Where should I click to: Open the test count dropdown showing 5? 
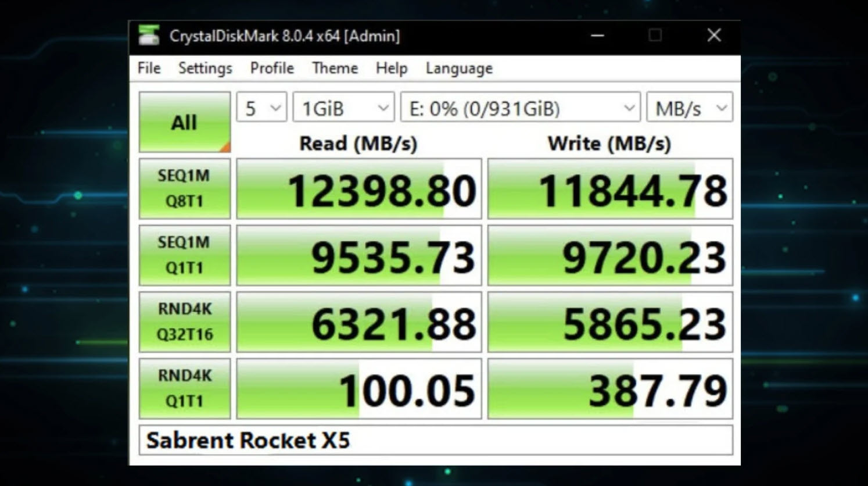(261, 107)
